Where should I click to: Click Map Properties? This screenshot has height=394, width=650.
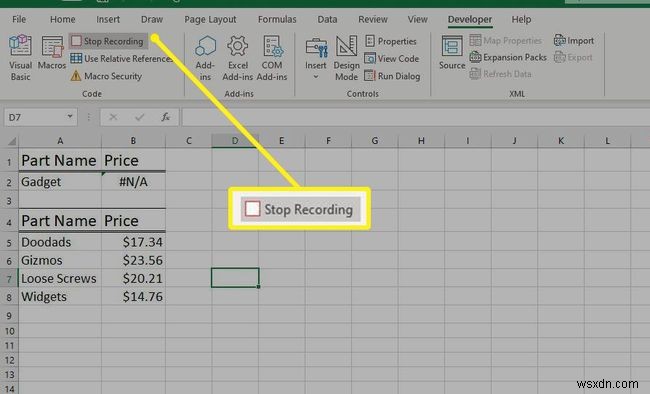pyautogui.click(x=506, y=40)
